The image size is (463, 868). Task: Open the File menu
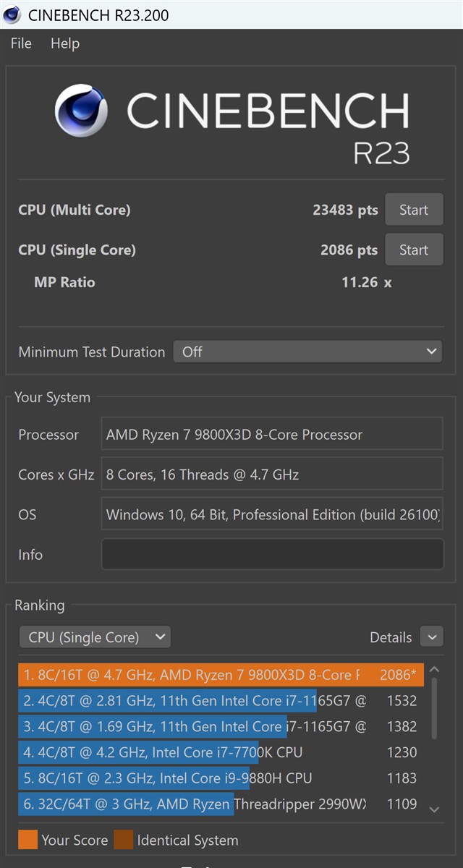tap(21, 43)
